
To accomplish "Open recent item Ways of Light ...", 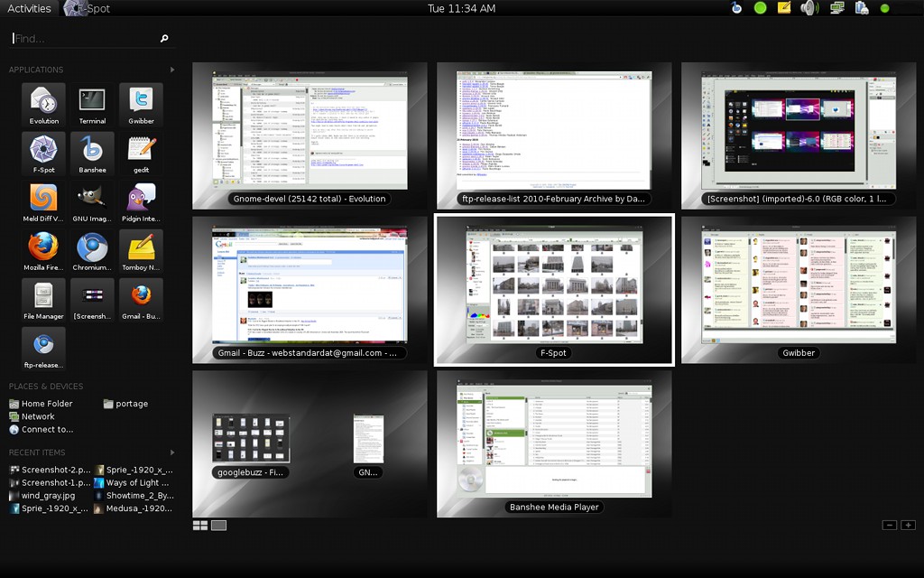I will tap(132, 482).
